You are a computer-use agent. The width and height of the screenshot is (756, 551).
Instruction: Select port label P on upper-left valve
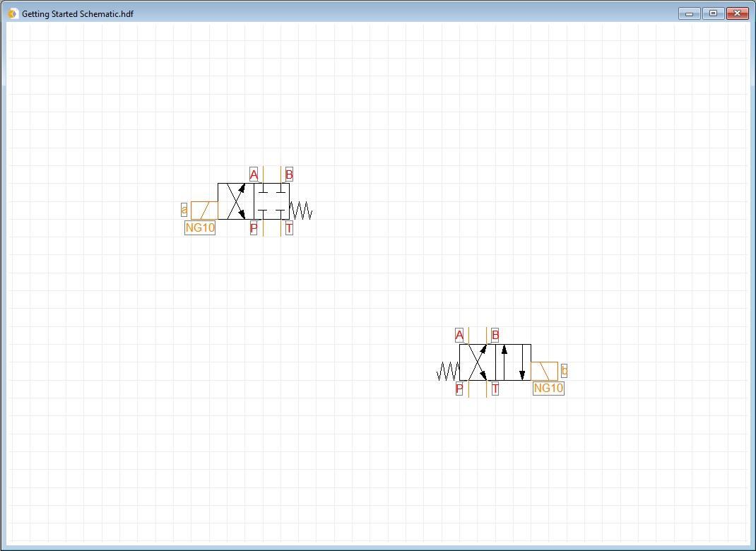(x=254, y=228)
